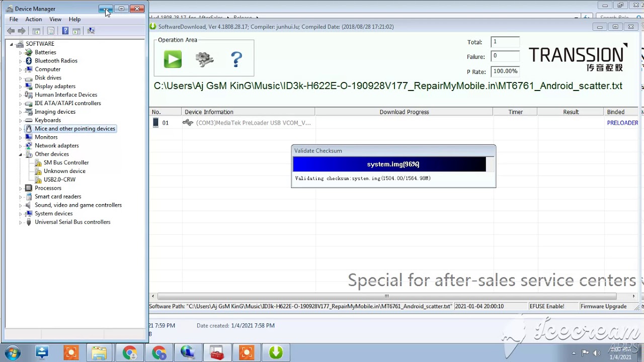Select the Bluetooth Radios icon

(x=29, y=61)
